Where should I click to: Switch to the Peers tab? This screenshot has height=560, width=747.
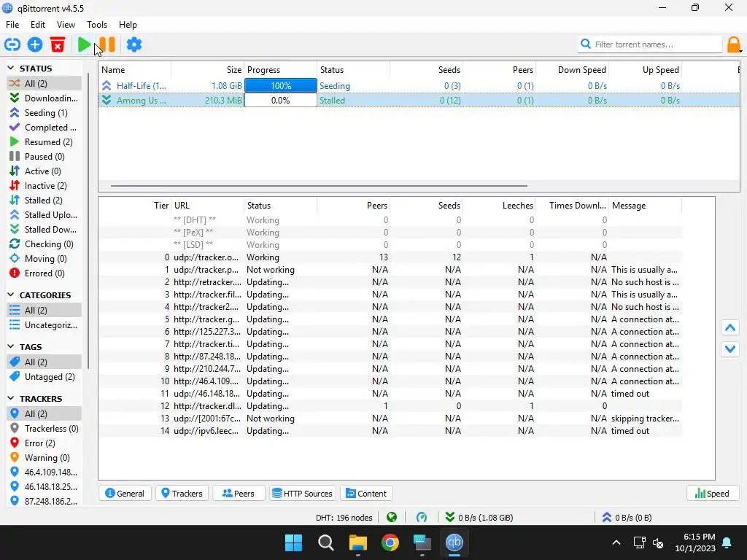click(239, 494)
